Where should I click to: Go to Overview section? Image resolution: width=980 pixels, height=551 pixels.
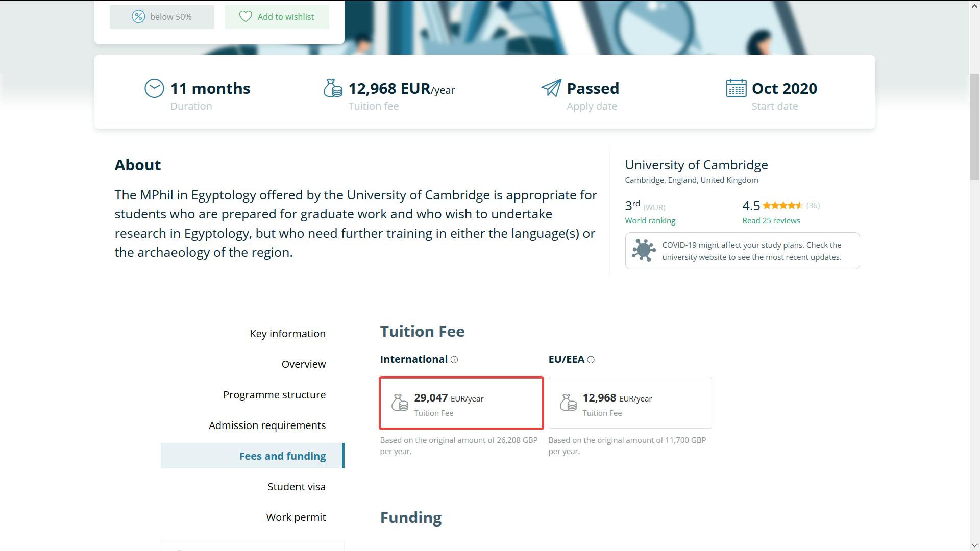tap(303, 364)
